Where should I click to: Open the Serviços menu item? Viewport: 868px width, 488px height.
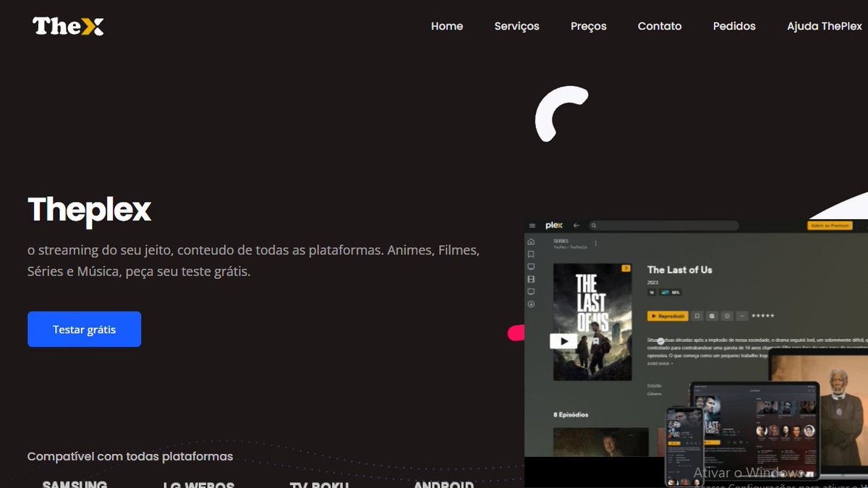click(516, 26)
